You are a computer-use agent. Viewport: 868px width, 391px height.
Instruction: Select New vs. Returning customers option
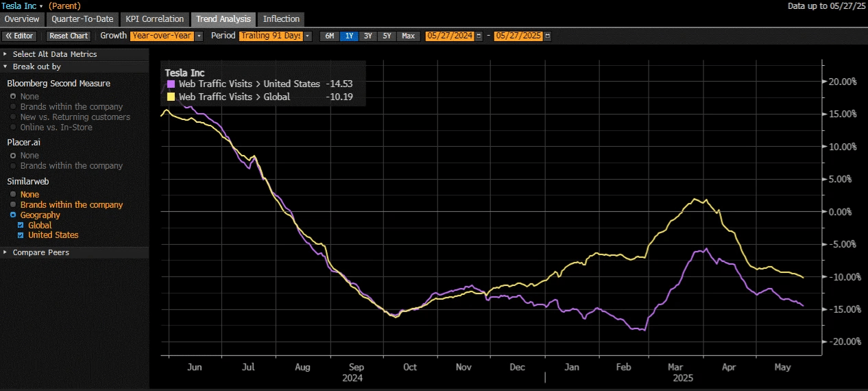click(13, 117)
